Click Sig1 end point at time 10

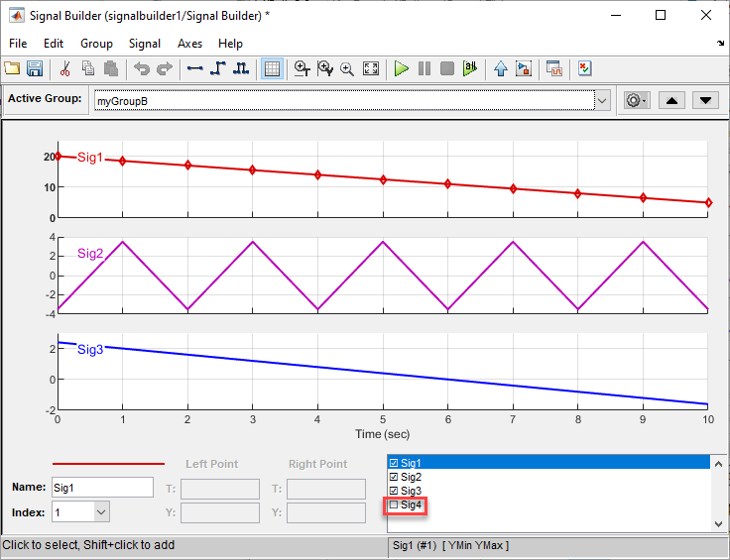tap(708, 202)
